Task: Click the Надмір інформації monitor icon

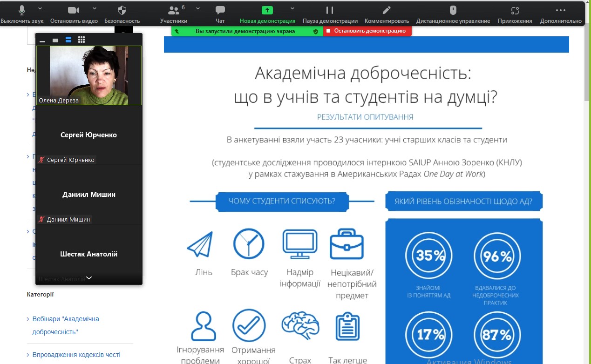Action: point(300,244)
